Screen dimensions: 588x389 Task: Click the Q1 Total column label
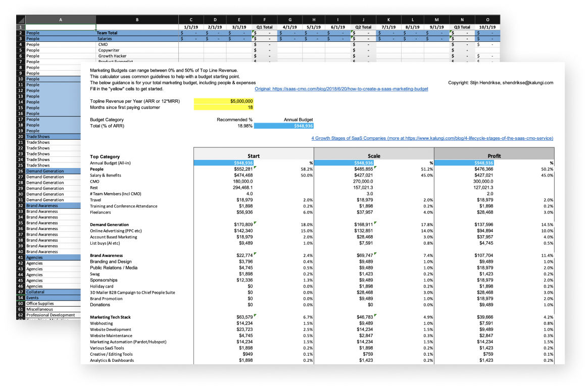pyautogui.click(x=264, y=27)
